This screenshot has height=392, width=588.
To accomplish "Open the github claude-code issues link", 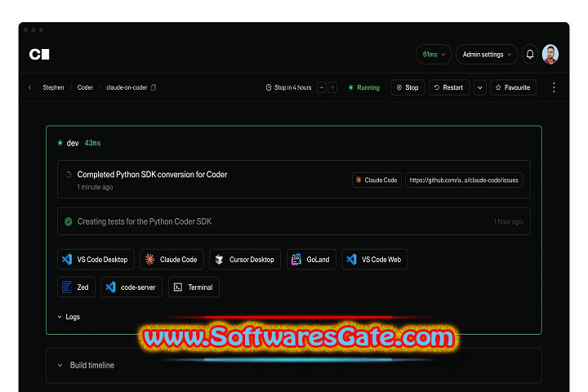I will (x=464, y=180).
